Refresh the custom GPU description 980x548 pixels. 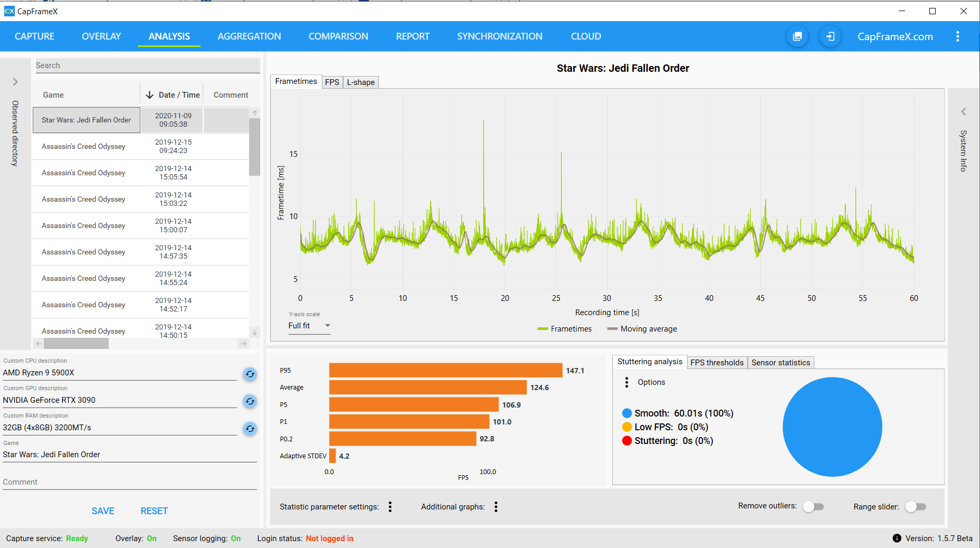pyautogui.click(x=250, y=402)
